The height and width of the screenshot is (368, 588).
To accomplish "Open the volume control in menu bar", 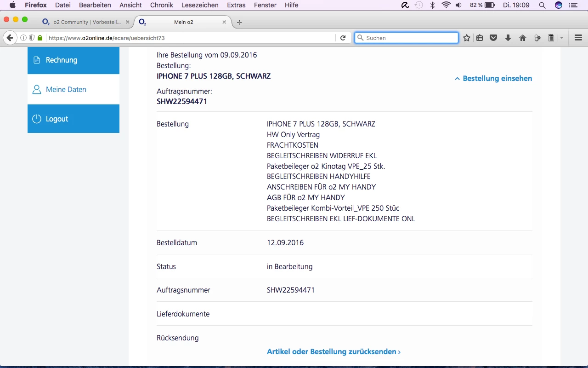I will [x=458, y=5].
